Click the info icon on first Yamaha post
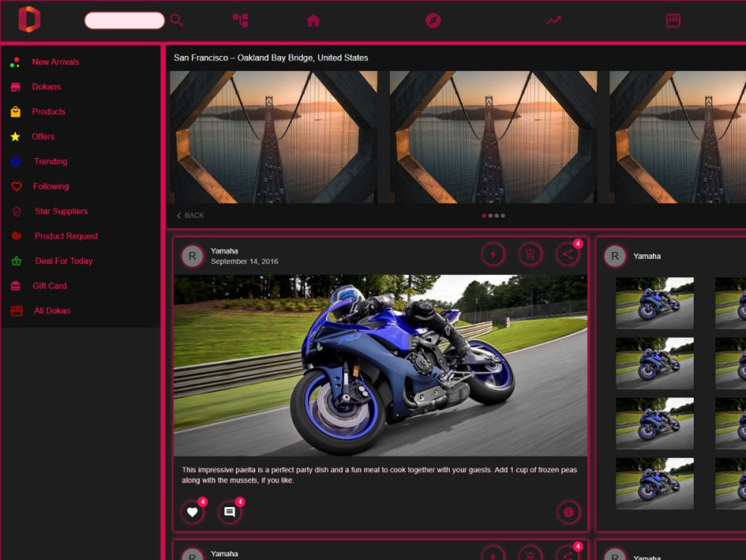 click(568, 512)
